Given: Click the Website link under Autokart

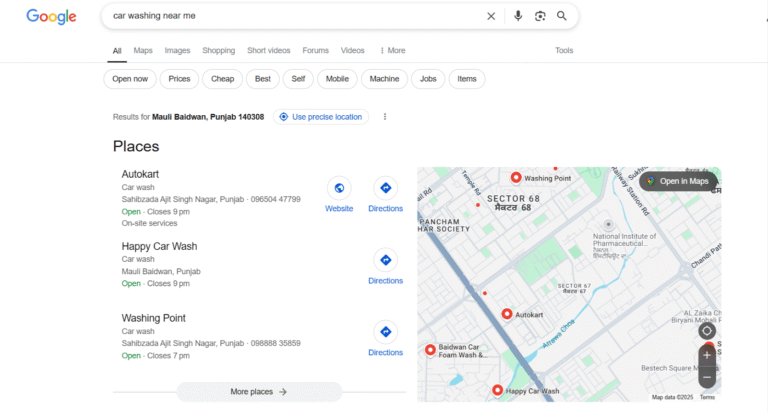Looking at the screenshot, I should (339, 209).
